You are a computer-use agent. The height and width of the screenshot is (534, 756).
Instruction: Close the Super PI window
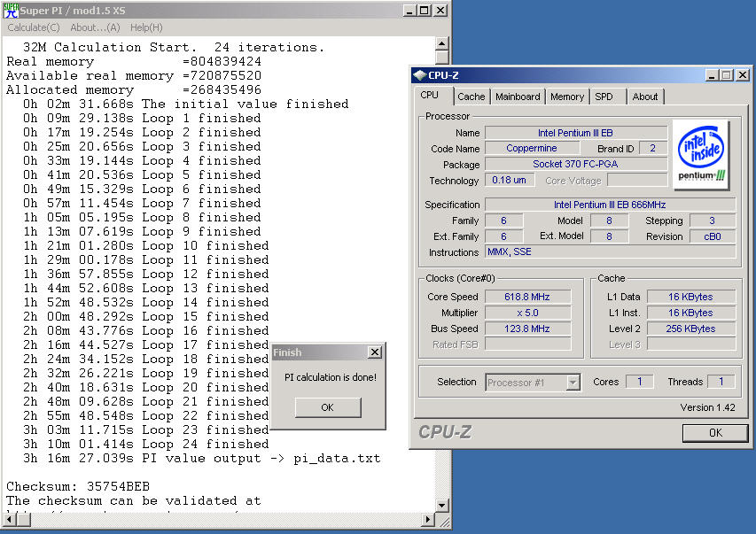pos(440,10)
